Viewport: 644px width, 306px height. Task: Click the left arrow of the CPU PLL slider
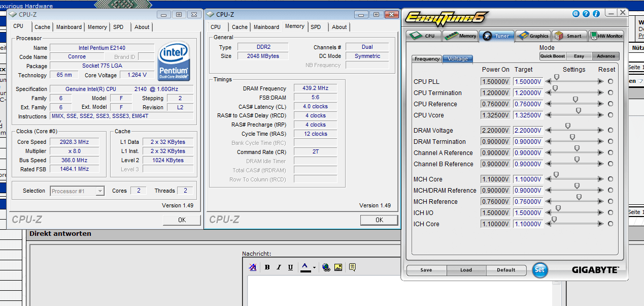pyautogui.click(x=548, y=81)
